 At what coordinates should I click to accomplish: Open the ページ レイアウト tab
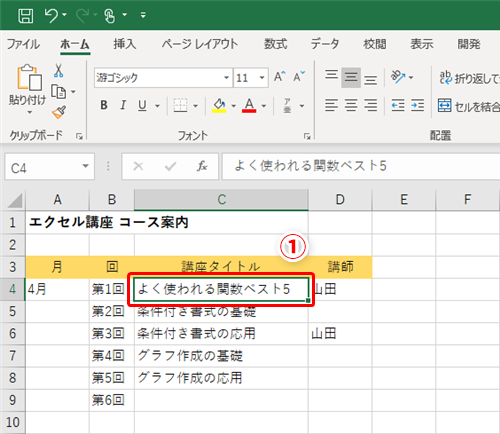(x=200, y=44)
